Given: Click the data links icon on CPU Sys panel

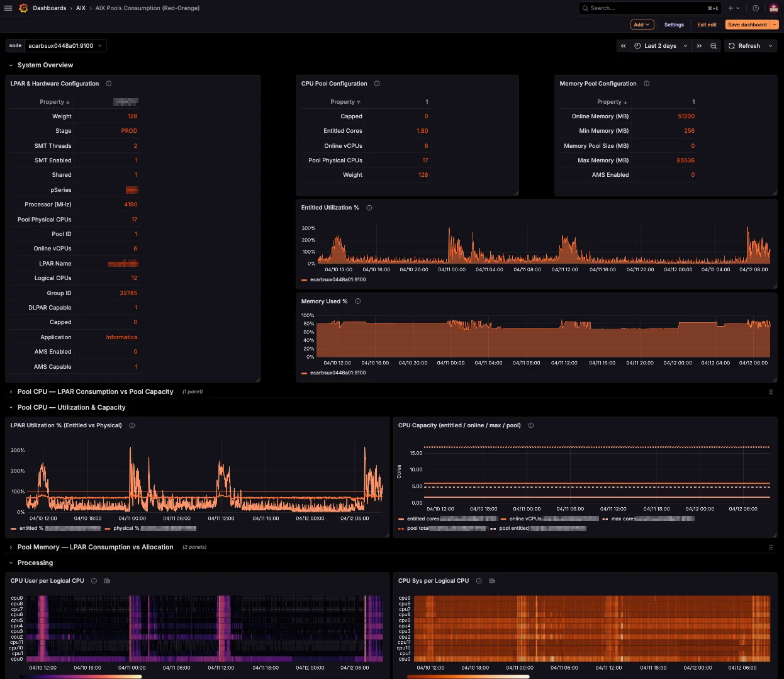Looking at the screenshot, I should tap(491, 581).
